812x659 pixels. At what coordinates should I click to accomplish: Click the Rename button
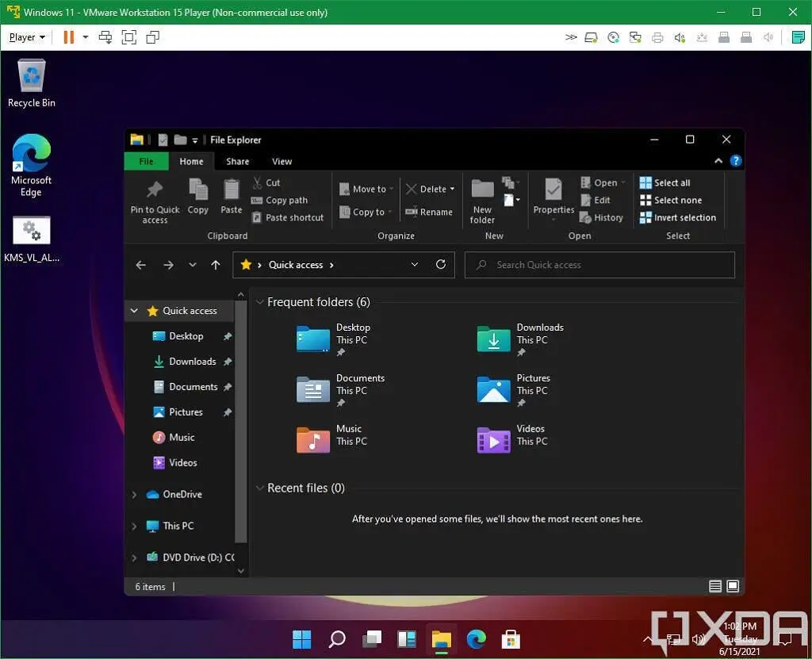(431, 212)
